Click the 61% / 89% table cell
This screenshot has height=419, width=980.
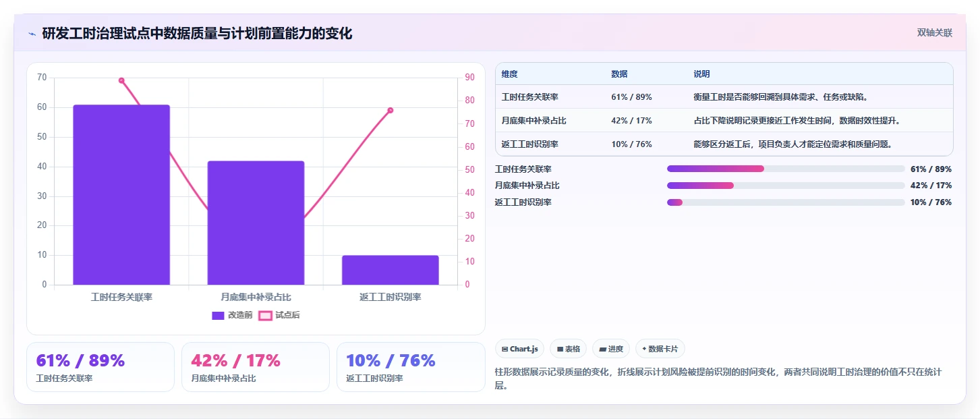point(631,97)
